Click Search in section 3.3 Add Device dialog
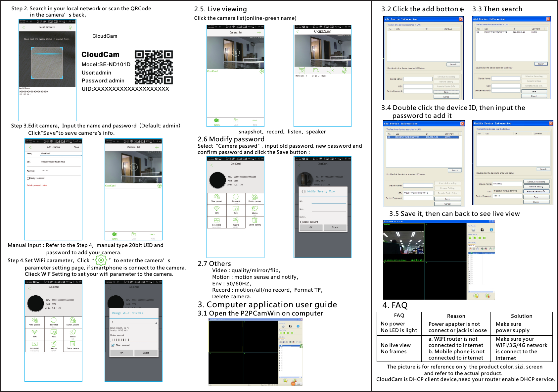 pyautogui.click(x=541, y=64)
